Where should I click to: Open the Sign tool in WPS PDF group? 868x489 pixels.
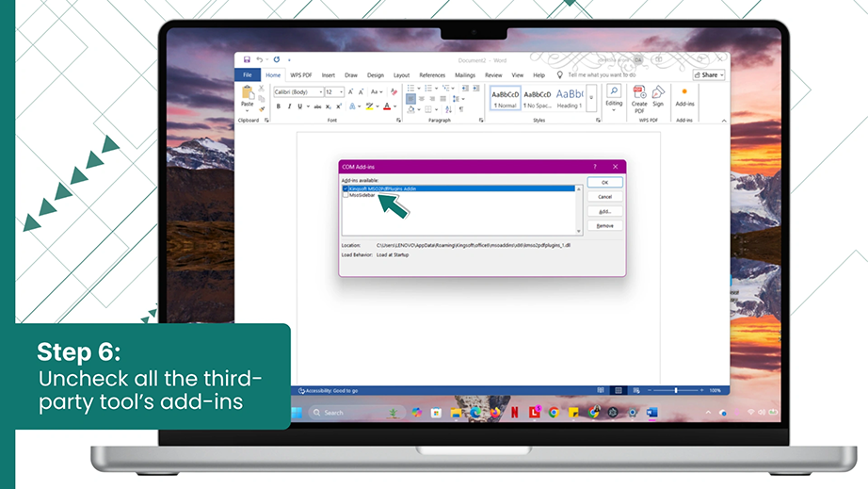[658, 97]
